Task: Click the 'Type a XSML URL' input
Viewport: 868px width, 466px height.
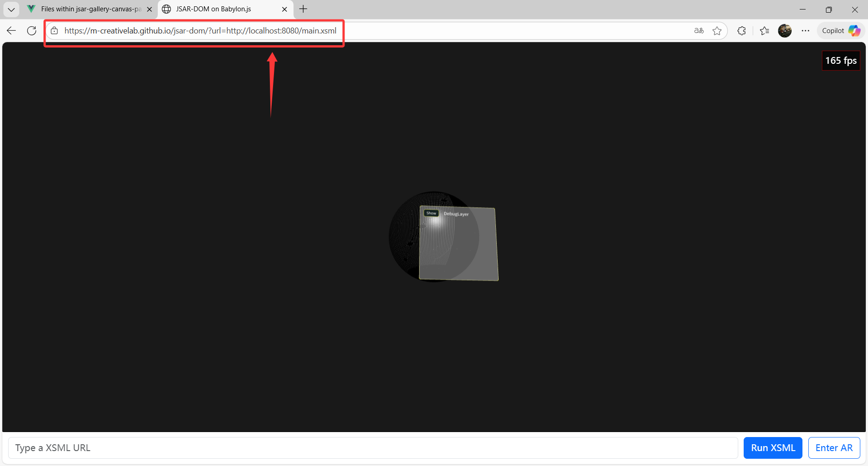Action: (x=373, y=448)
